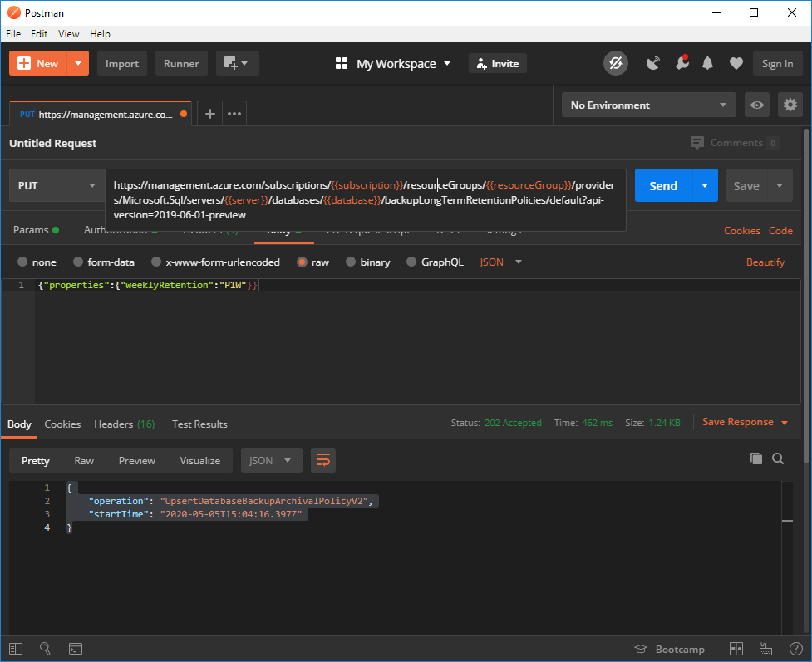Viewport: 812px width, 662px height.
Task: Select the Visualize response view
Action: (x=200, y=460)
